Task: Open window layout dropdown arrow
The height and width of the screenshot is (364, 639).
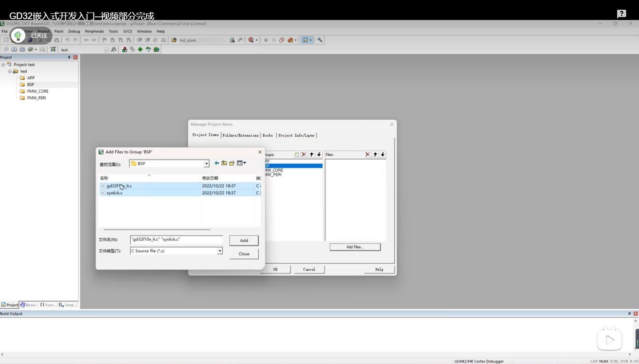Action: coord(310,40)
